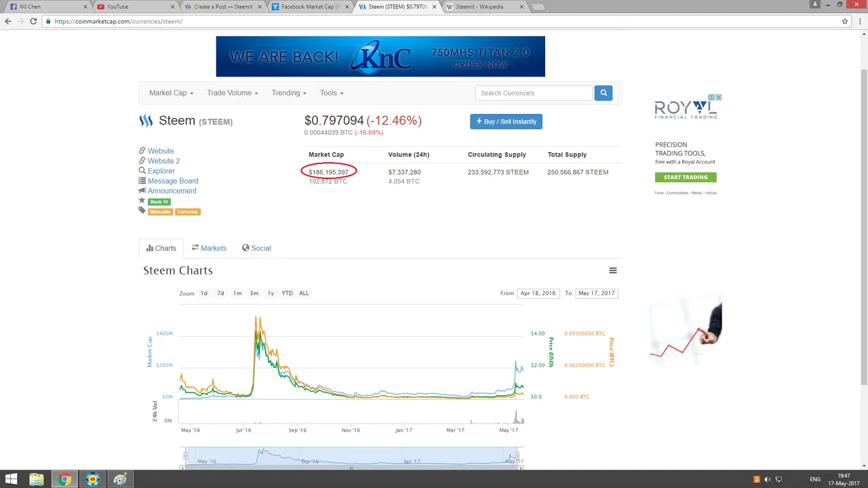Open the paint app icon in taskbar
Screen dimensions: 868x488
point(120,479)
